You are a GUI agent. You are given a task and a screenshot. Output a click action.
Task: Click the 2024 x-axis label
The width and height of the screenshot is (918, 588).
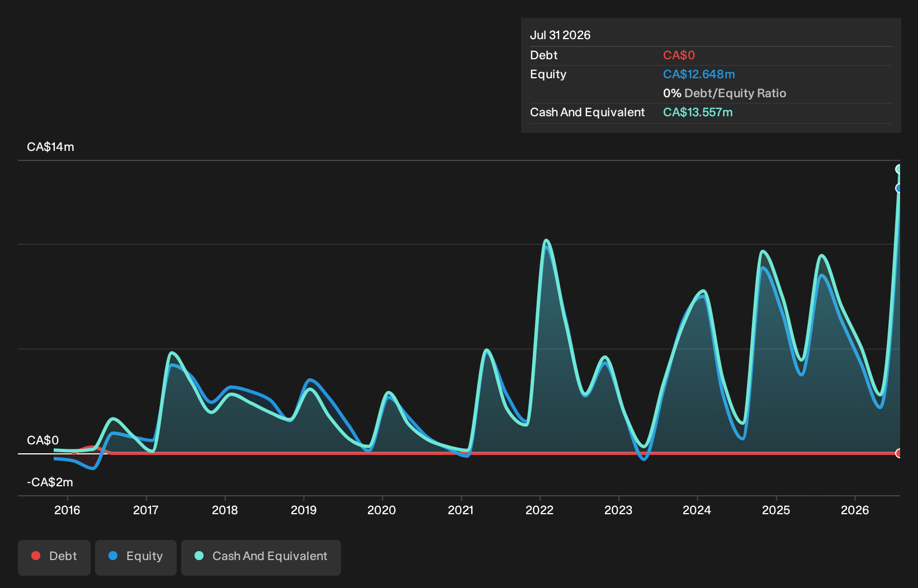pos(697,510)
